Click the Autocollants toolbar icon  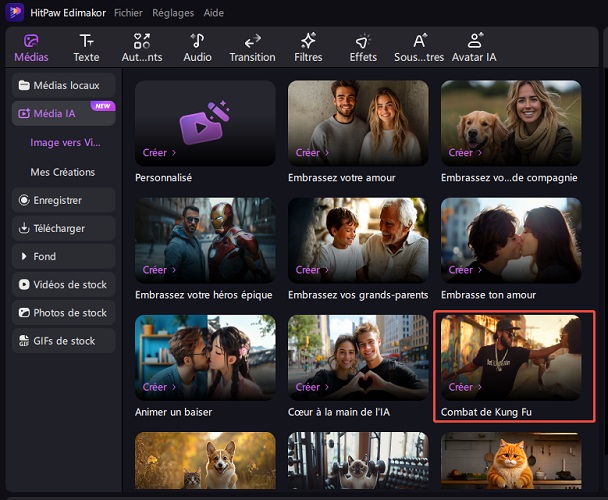(x=142, y=41)
